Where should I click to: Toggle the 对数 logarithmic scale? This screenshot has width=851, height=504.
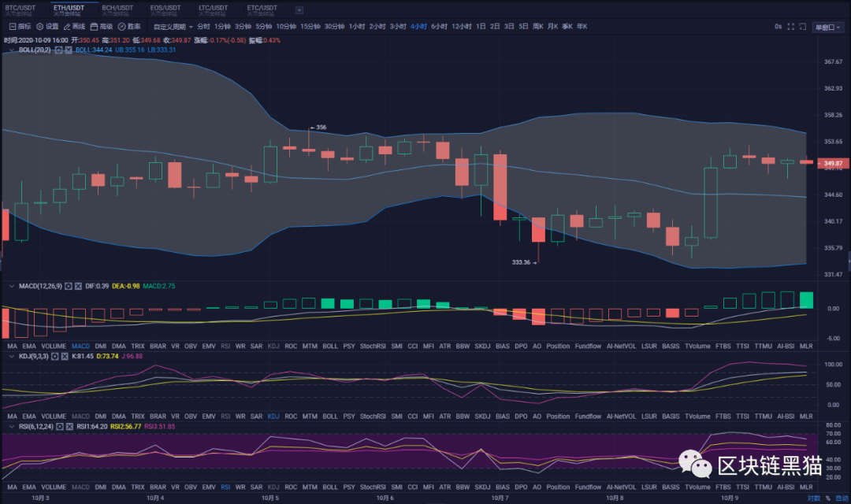(813, 498)
